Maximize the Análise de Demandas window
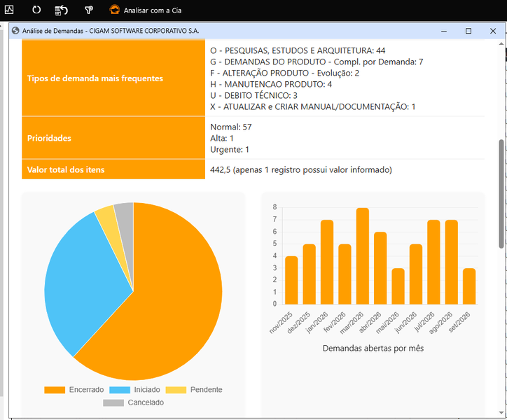The image size is (507, 420). (468, 31)
